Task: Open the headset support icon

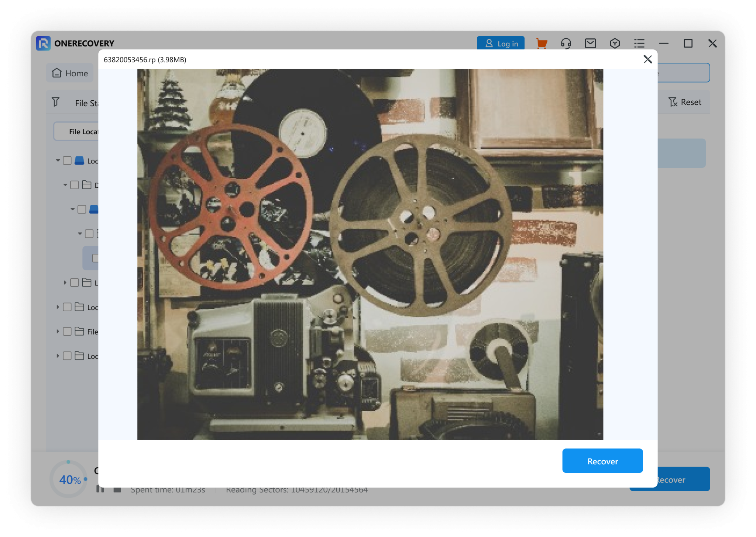Action: pos(566,44)
